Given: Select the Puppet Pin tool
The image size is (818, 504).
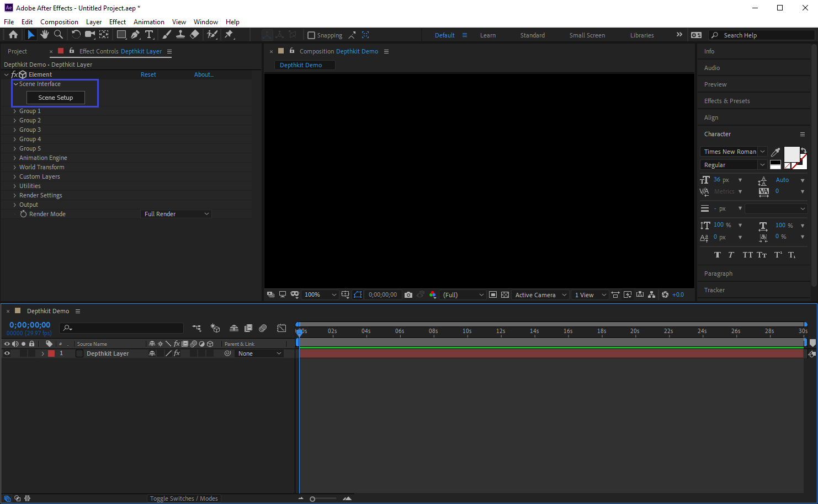Looking at the screenshot, I should pos(229,35).
